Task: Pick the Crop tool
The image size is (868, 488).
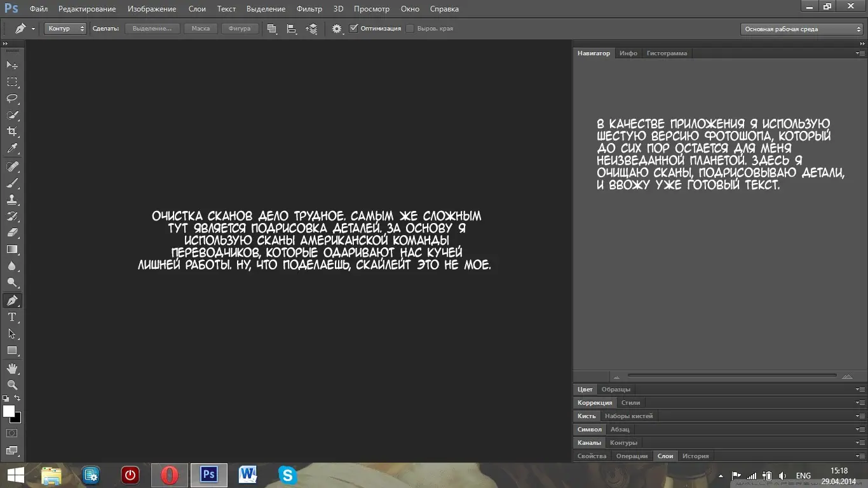Action: [12, 132]
